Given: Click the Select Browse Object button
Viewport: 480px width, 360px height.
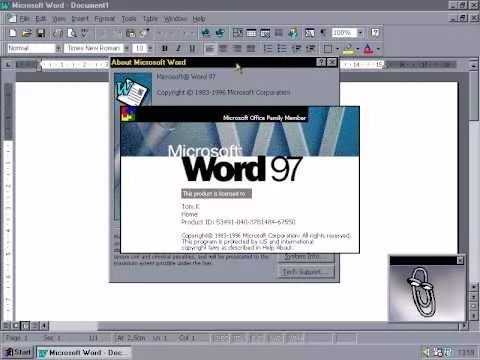Looking at the screenshot, I should 474,306.
